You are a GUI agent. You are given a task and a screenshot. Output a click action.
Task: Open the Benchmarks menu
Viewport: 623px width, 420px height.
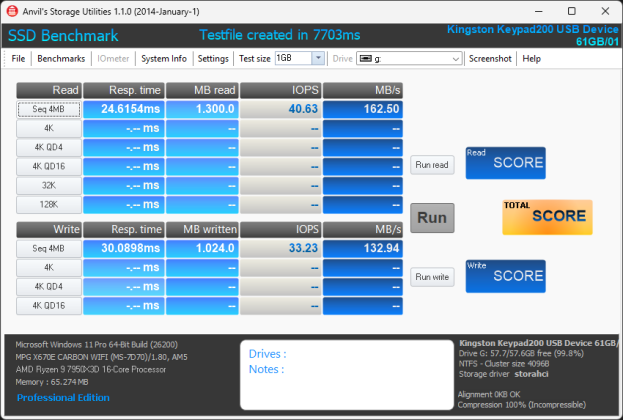click(x=61, y=59)
